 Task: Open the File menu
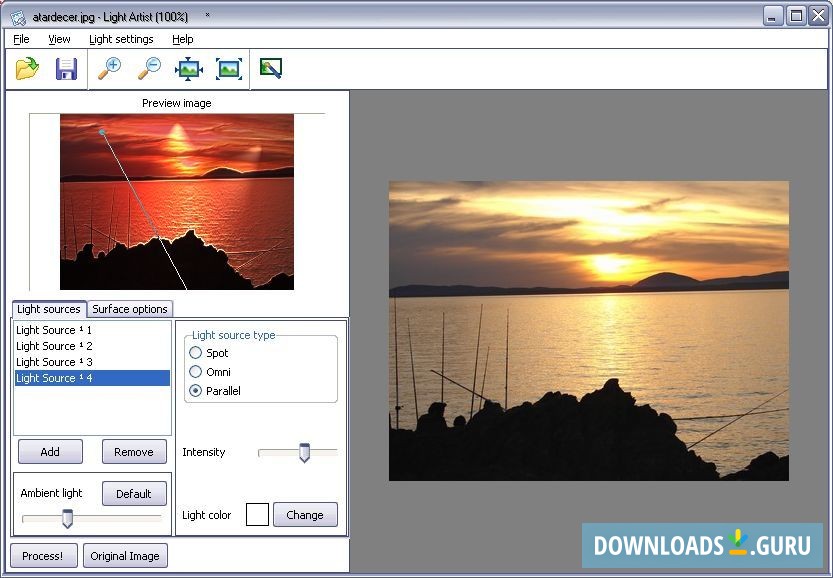(x=21, y=39)
